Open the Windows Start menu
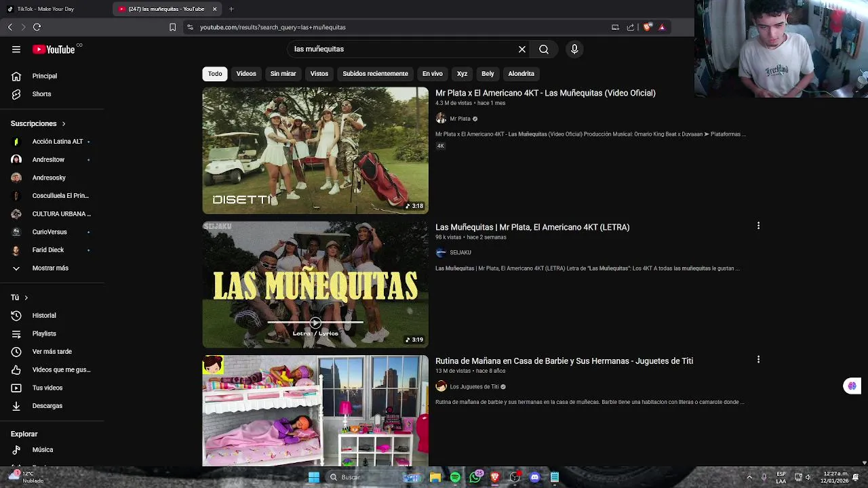Screen dimensions: 868x488 point(314,477)
